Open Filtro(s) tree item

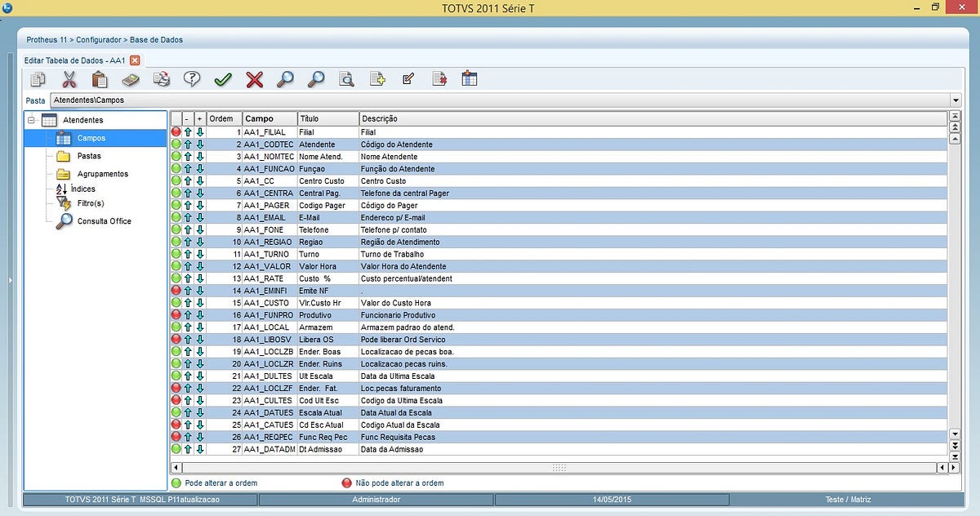(x=91, y=203)
